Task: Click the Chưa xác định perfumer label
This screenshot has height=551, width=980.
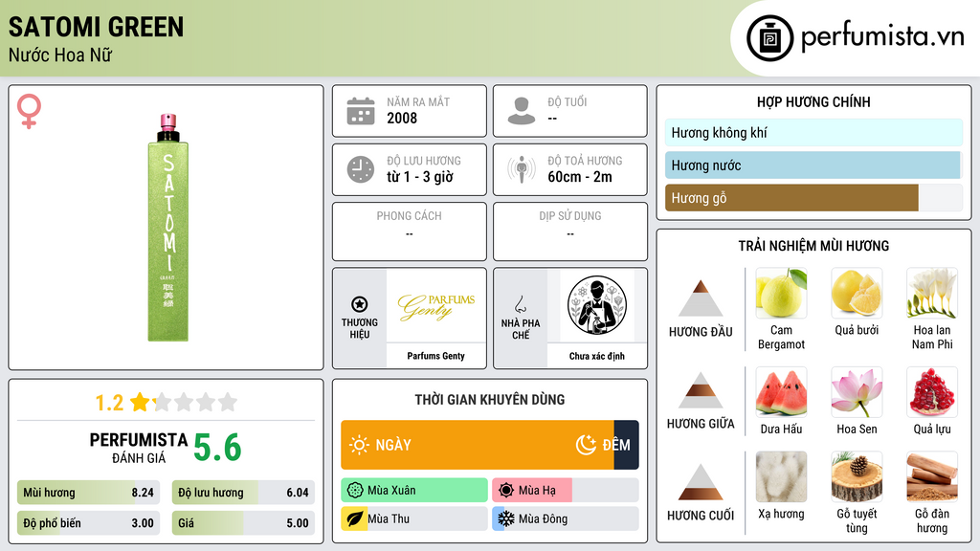Action: click(x=597, y=356)
